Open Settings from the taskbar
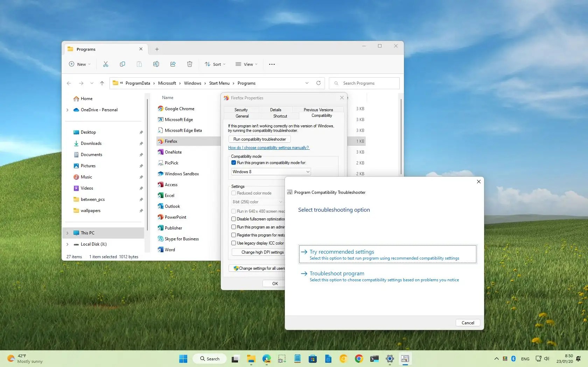Image resolution: width=588 pixels, height=367 pixels. [x=390, y=359]
